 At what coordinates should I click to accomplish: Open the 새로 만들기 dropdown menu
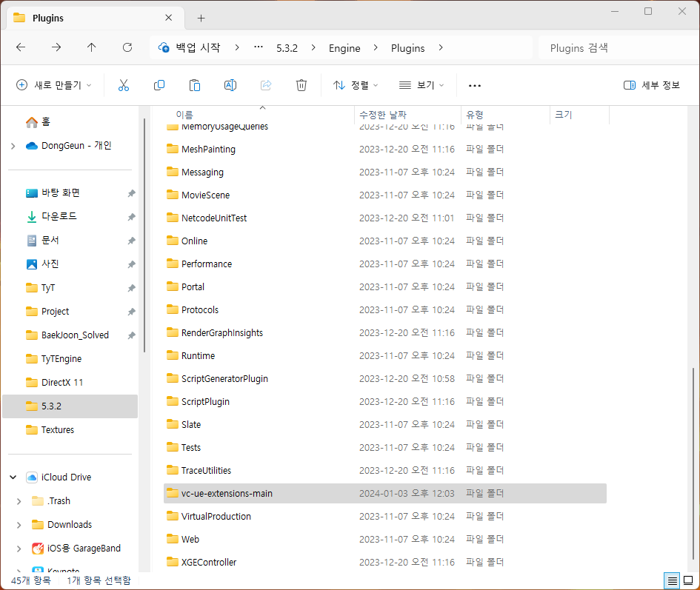[x=53, y=85]
